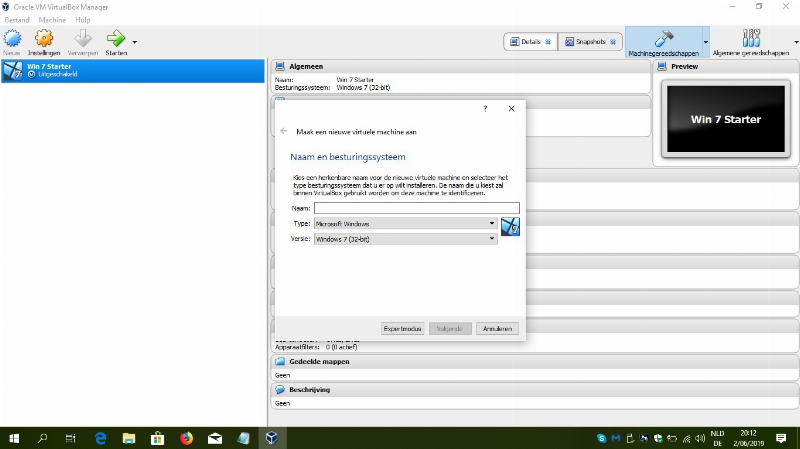The height and width of the screenshot is (449, 800).
Task: Click the Nieuw (new machine) toolbar icon
Action: pyautogui.click(x=12, y=39)
